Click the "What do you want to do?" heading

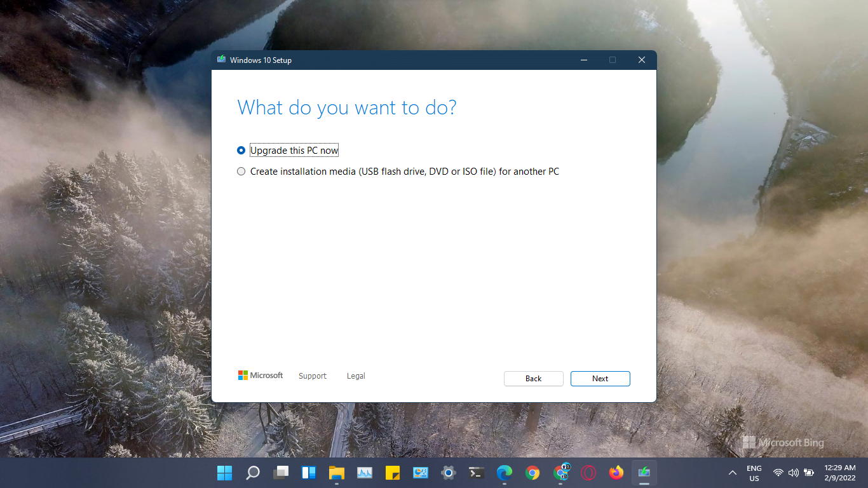[x=347, y=107]
